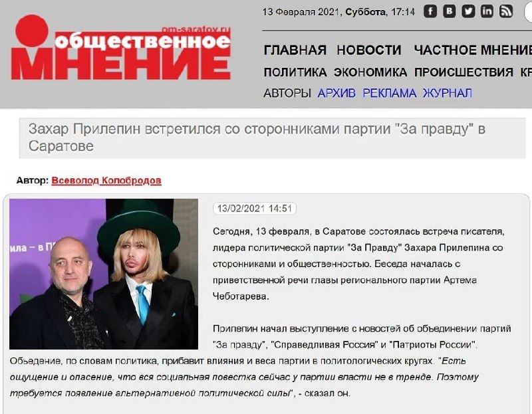Click the article headline about Захар Прилепин
532x414 pixels.
[257, 138]
